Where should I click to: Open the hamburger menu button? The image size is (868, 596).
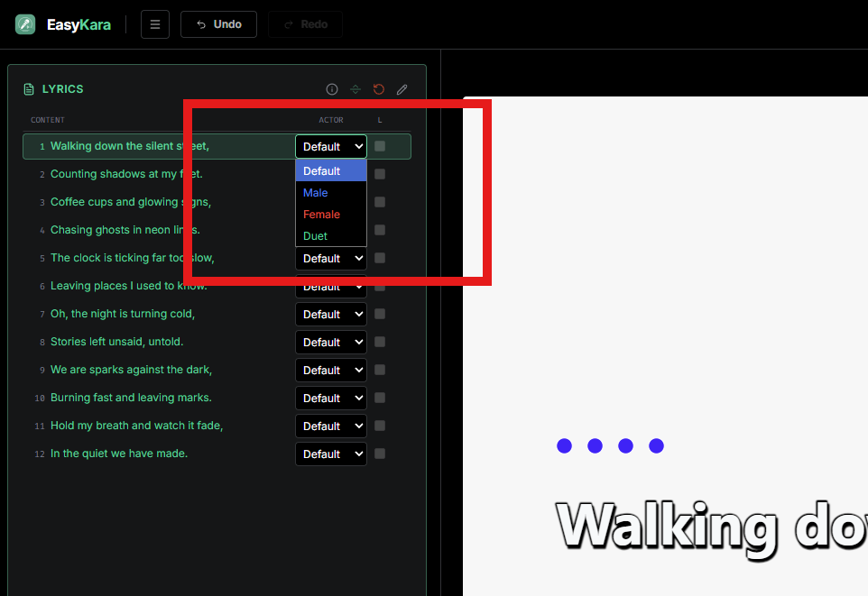[155, 24]
